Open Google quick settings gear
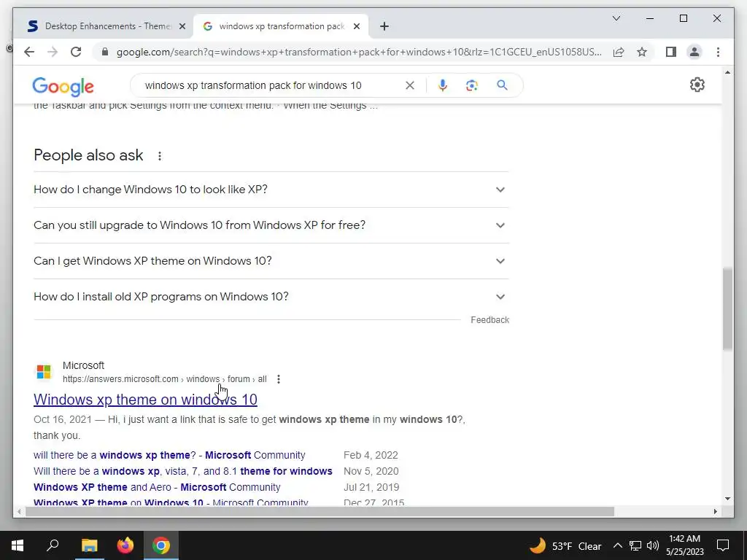The height and width of the screenshot is (560, 747). coord(697,85)
